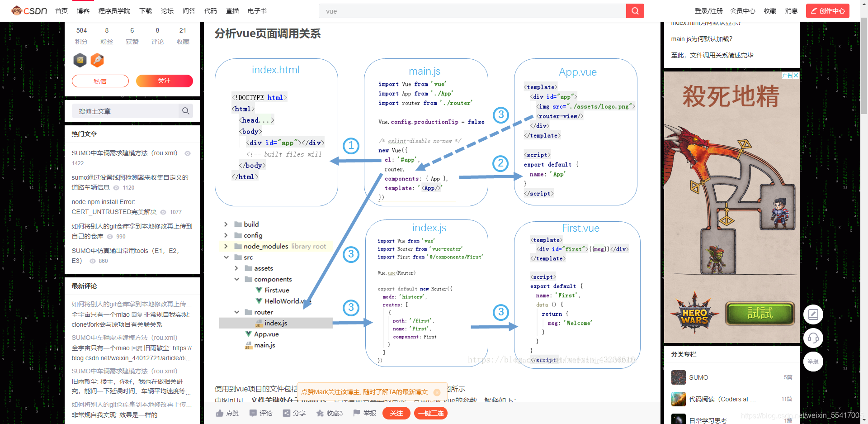Click the floating 举报 round button
The width and height of the screenshot is (868, 424).
point(813,362)
